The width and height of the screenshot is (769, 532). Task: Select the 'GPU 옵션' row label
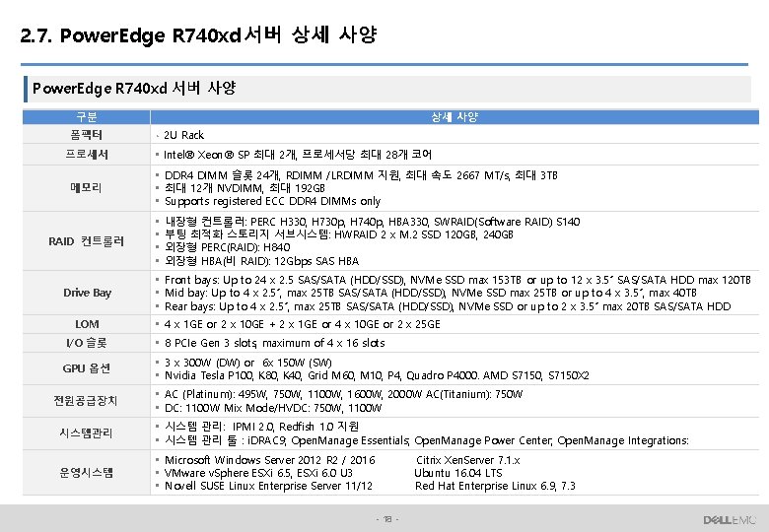87,368
